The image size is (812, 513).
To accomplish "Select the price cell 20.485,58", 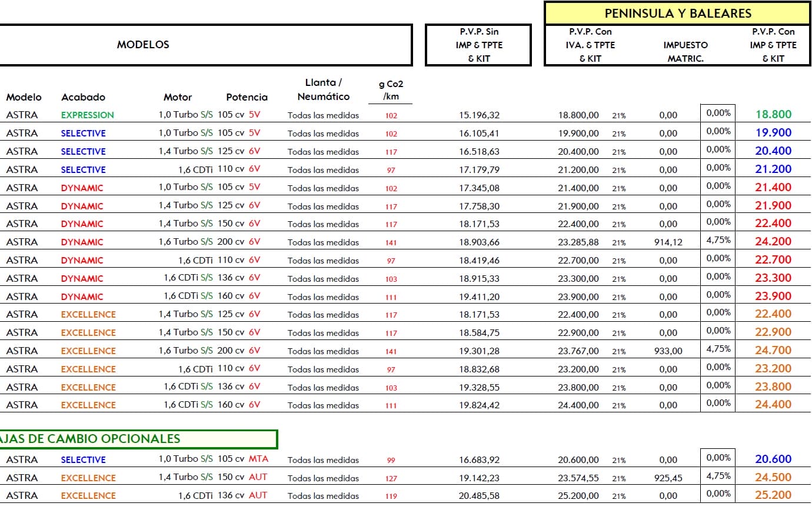I will coord(479,496).
